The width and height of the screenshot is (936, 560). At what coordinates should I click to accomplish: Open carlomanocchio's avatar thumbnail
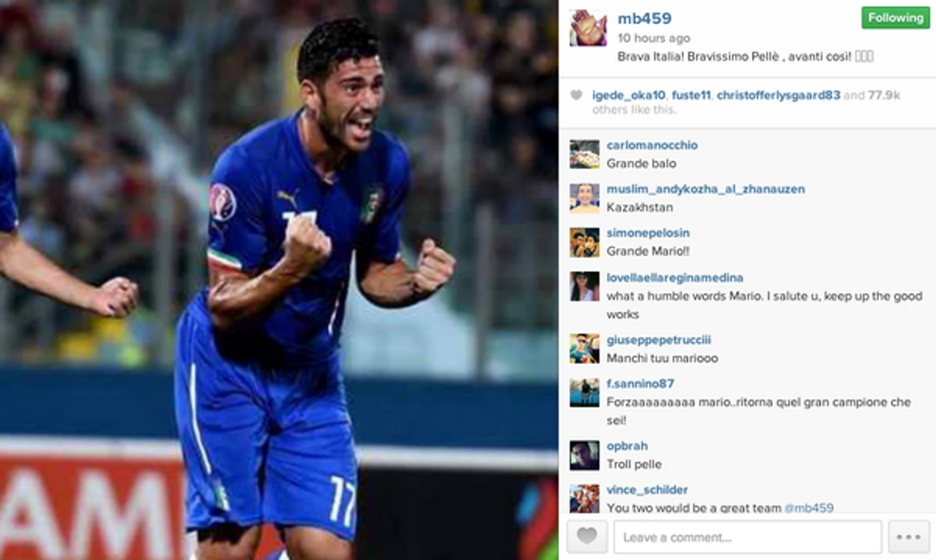(584, 154)
